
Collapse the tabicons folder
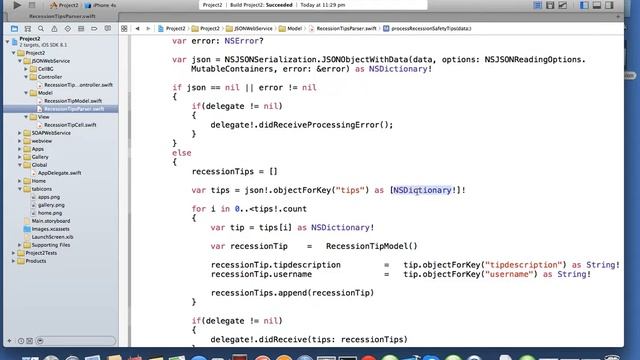20,189
